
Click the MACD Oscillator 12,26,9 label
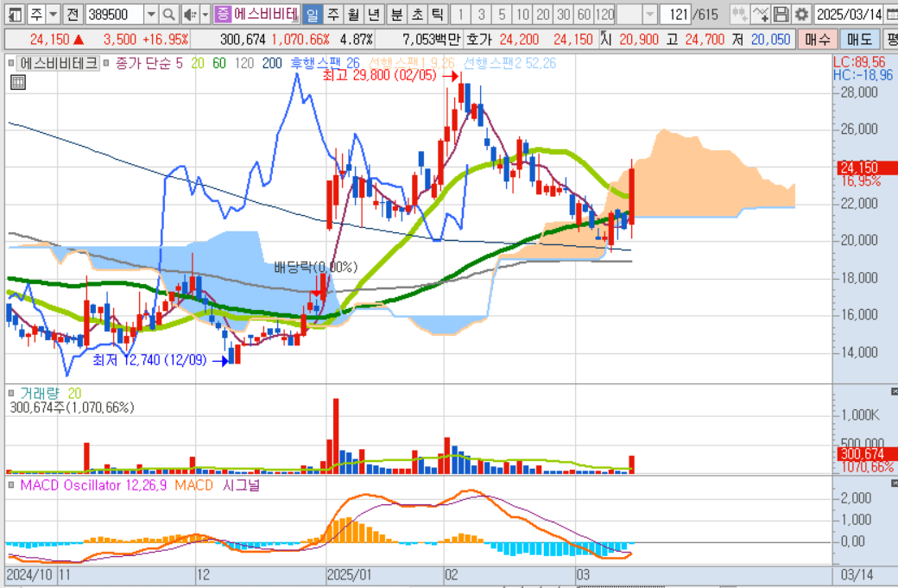93,485
